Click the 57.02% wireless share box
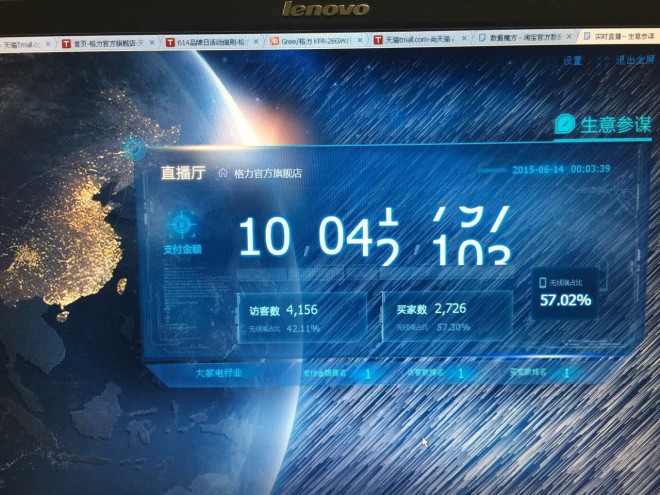Screen dimensions: 660x495 [x=565, y=293]
